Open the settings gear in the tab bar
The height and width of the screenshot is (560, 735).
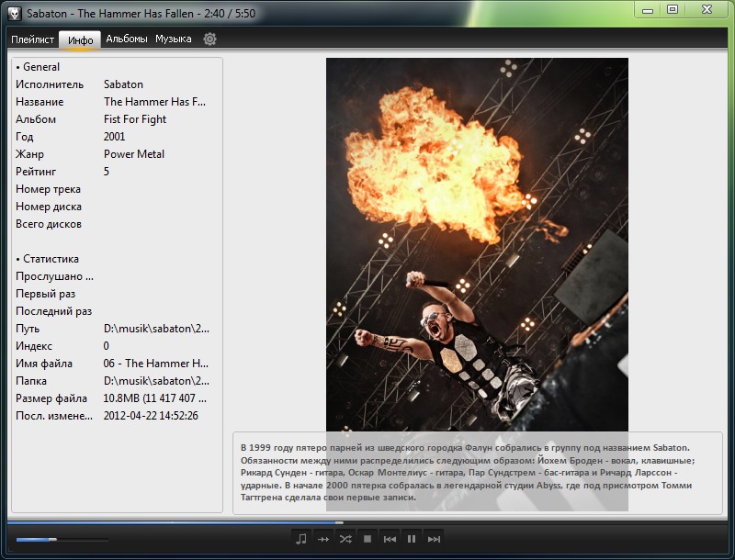(x=209, y=39)
